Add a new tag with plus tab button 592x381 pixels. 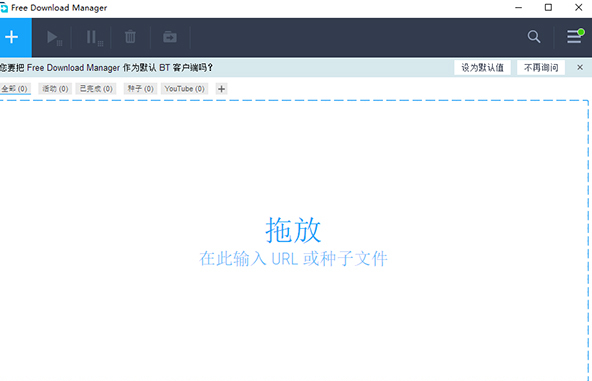(x=222, y=89)
